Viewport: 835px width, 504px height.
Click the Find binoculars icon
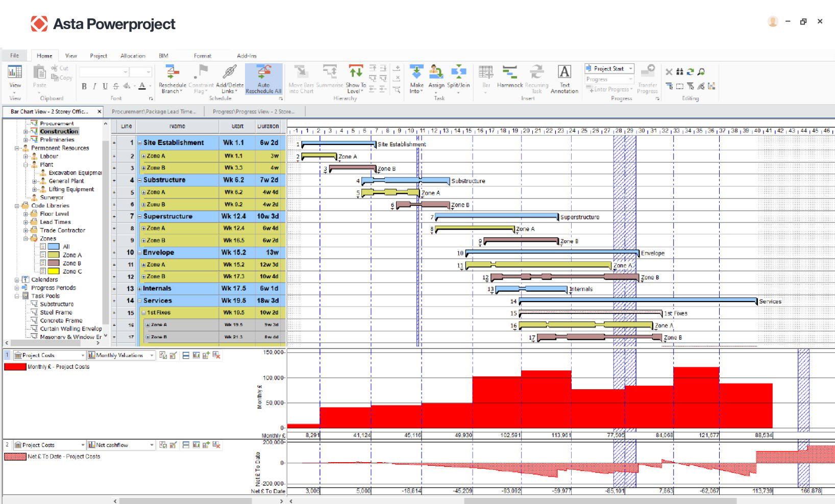[x=679, y=72]
